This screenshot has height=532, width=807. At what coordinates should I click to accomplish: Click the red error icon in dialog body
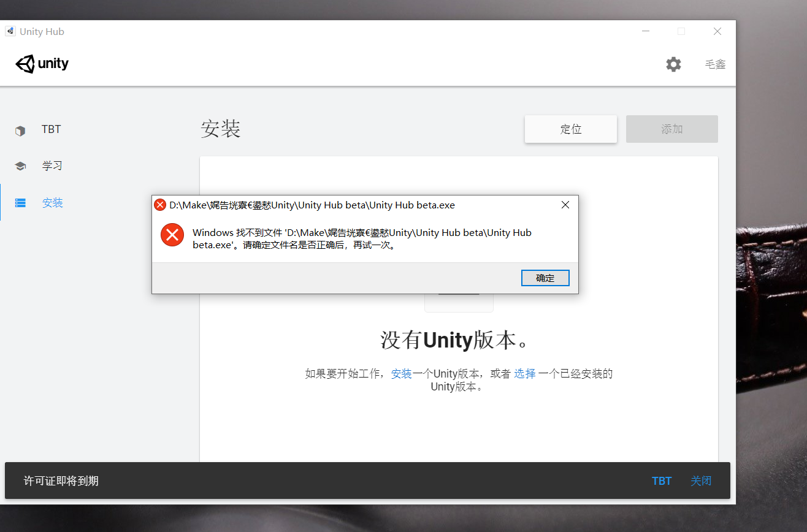(x=172, y=234)
